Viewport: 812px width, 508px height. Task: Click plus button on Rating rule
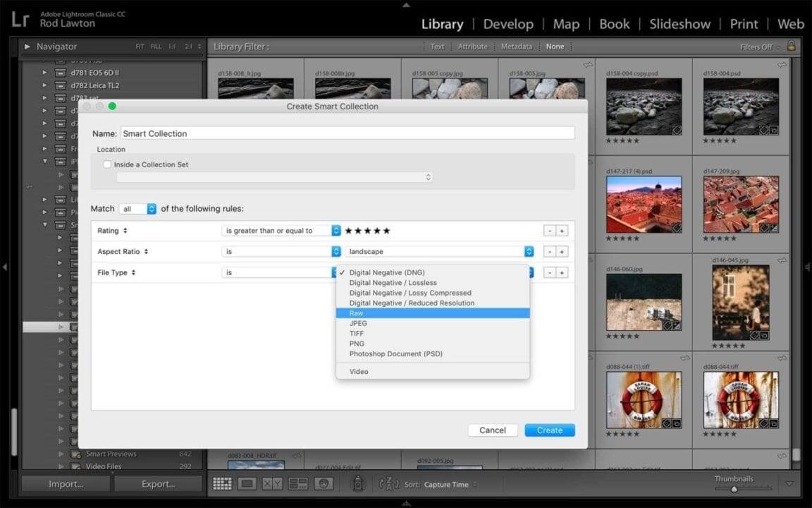pyautogui.click(x=562, y=231)
